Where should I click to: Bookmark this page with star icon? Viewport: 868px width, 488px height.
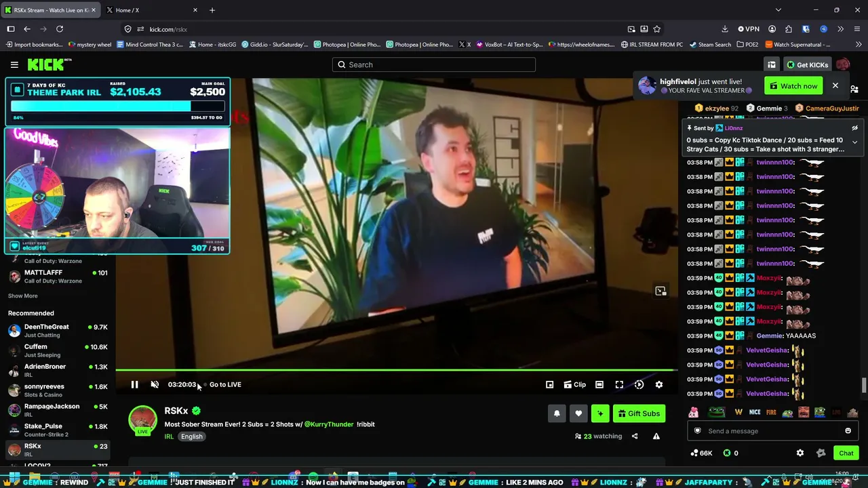click(x=656, y=29)
